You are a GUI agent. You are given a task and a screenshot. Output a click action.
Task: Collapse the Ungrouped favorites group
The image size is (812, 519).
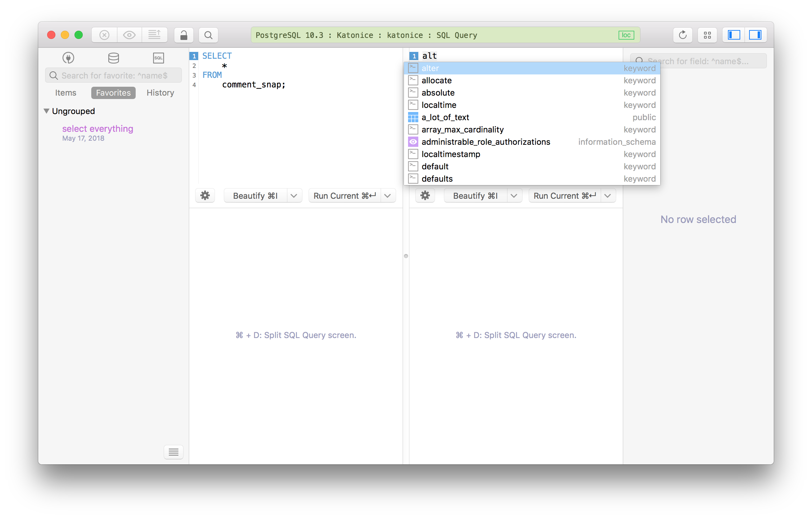pyautogui.click(x=47, y=111)
